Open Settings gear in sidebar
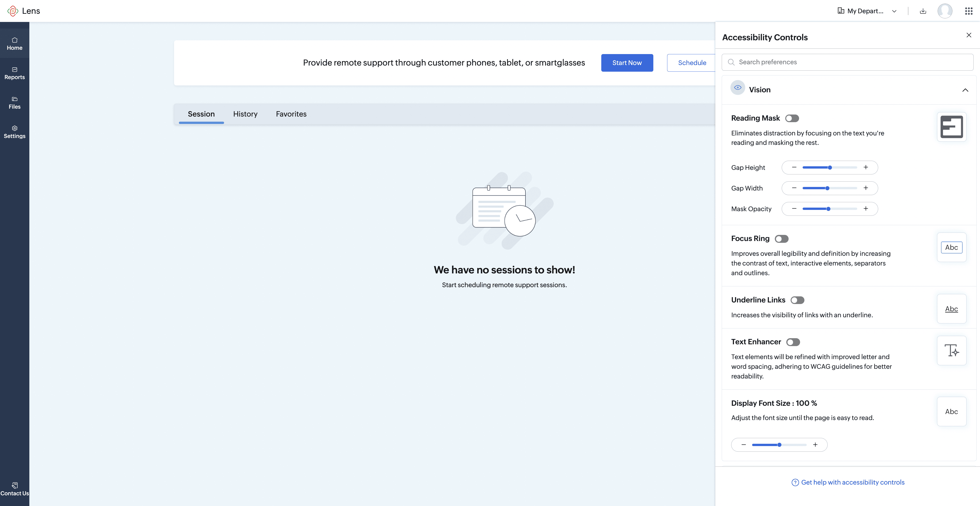 pos(15,132)
